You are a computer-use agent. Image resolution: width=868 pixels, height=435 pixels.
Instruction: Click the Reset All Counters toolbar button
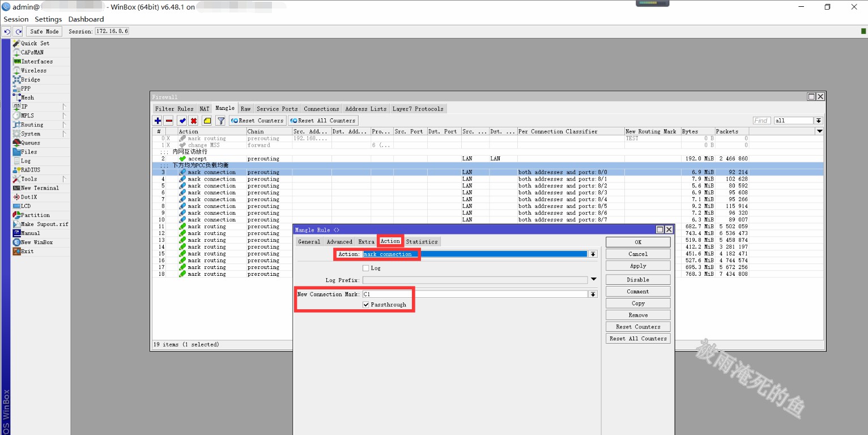point(323,121)
